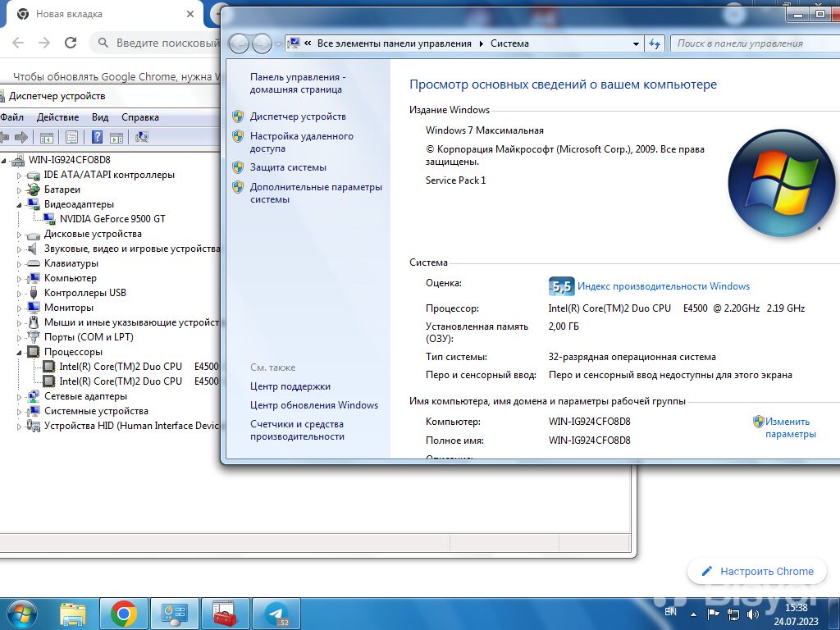The image size is (840, 630).
Task: Click the refresh icon beside the address bar
Action: coord(654,43)
